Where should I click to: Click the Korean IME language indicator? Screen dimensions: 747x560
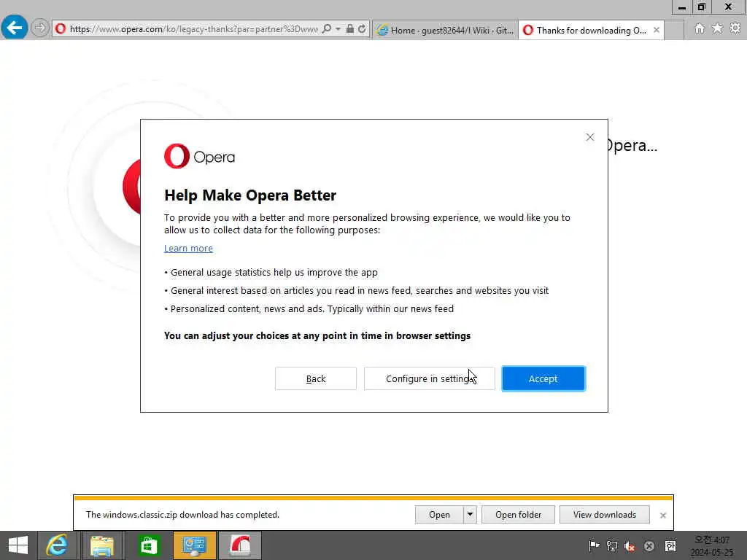[670, 545]
